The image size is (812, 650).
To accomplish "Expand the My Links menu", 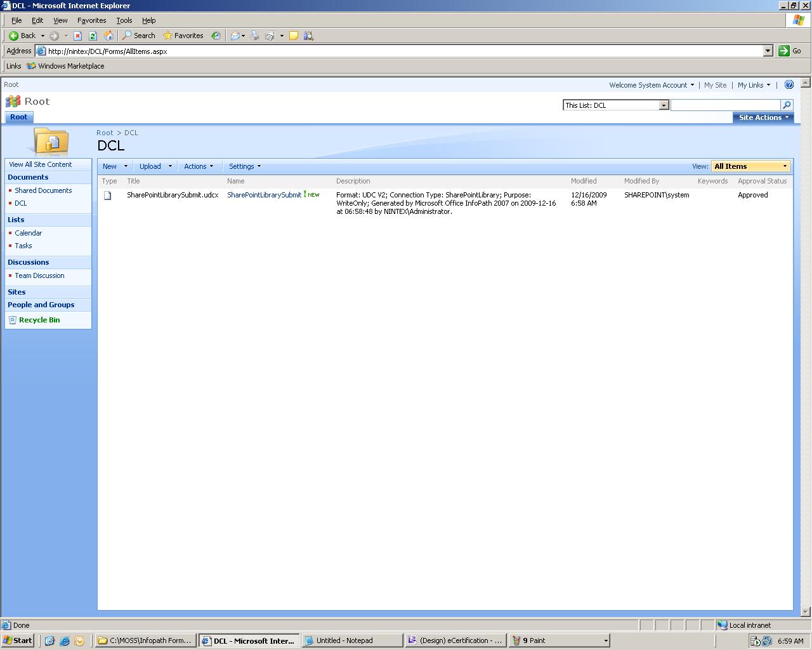I will tap(754, 85).
